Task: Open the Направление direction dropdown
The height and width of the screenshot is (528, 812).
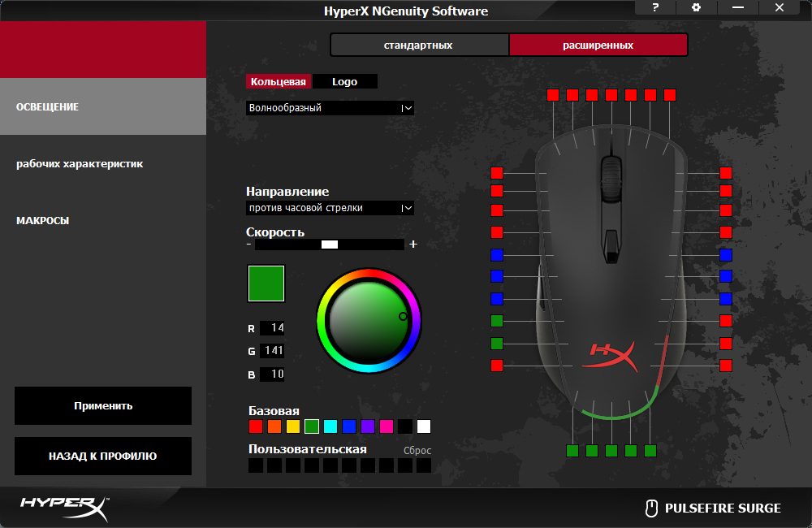Action: [x=330, y=208]
